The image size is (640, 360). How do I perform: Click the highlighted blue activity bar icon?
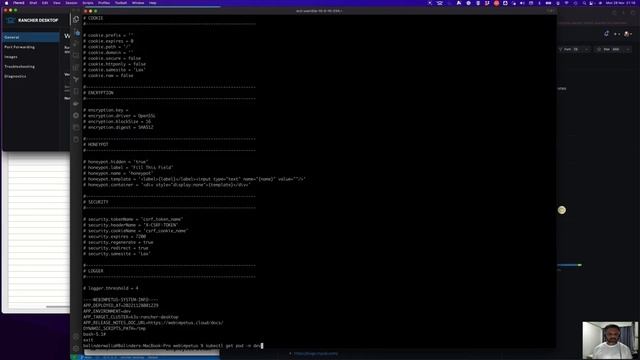click(x=77, y=32)
